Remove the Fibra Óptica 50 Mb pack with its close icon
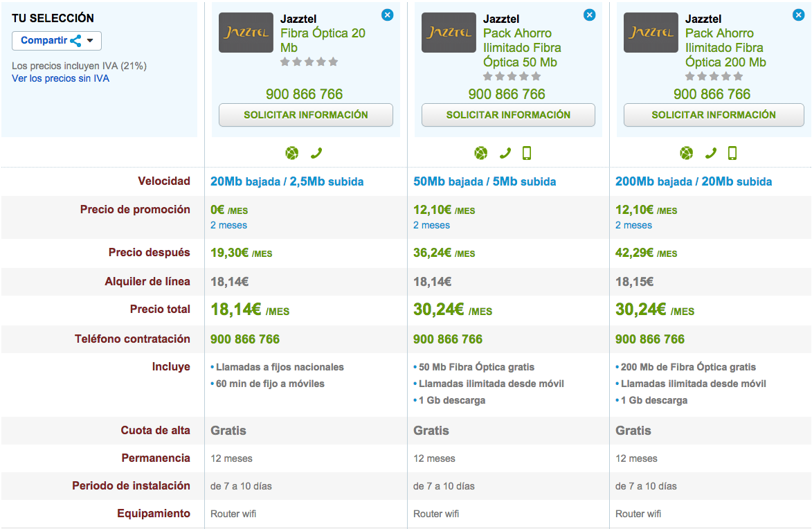 (x=589, y=15)
